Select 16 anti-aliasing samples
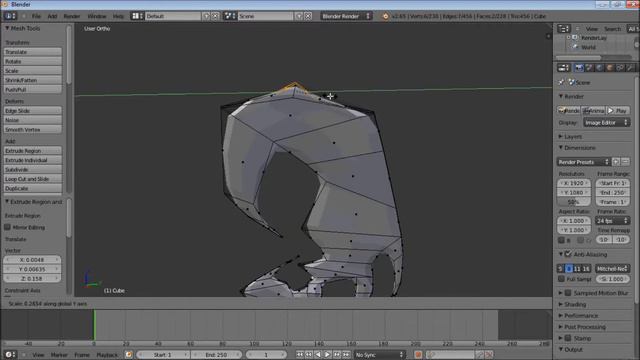Screen dimensions: 640x360 click(x=586, y=269)
